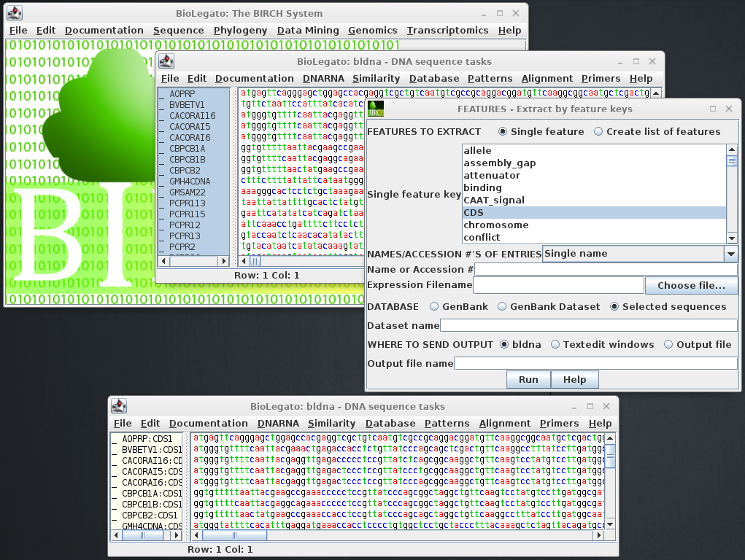Click feature key list scroll down arrow
The height and width of the screenshot is (560, 745).
pyautogui.click(x=732, y=238)
